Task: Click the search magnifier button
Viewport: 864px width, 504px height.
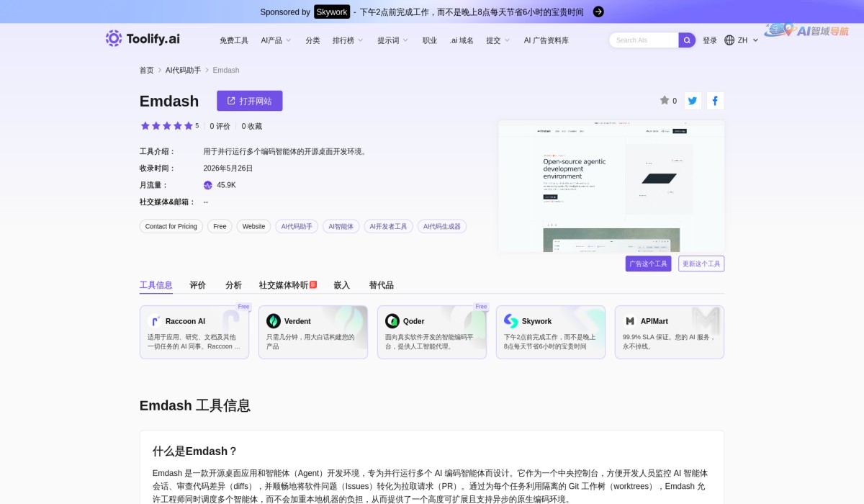Action: [687, 40]
